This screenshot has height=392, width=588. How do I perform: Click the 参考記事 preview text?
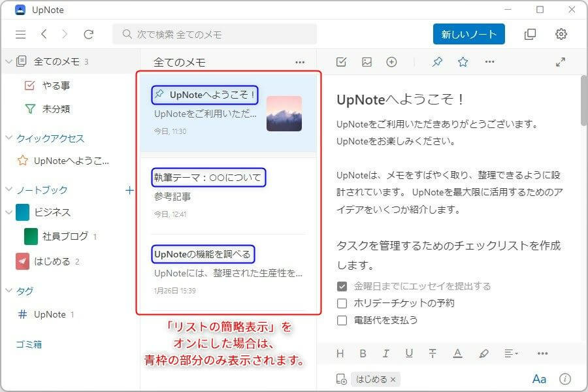point(172,197)
